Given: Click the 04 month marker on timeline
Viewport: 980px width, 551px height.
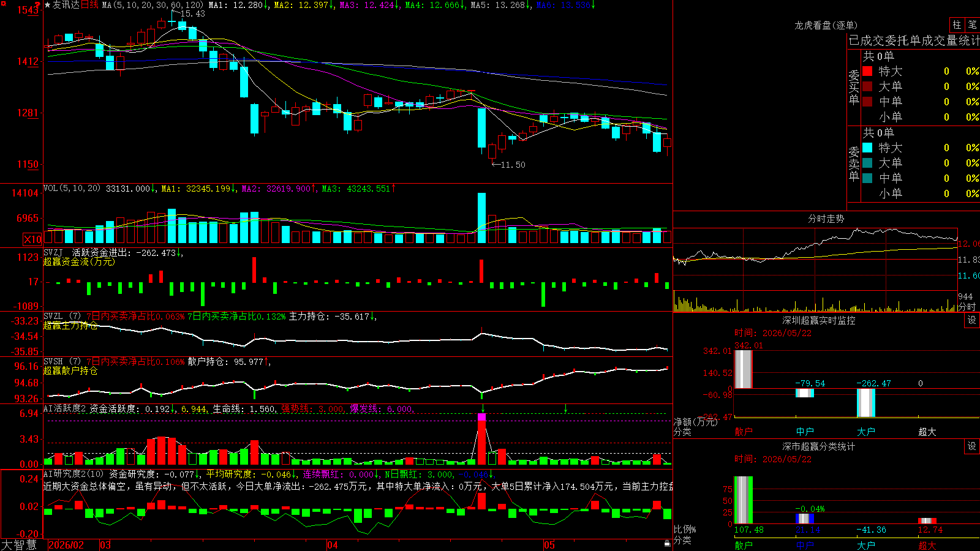Looking at the screenshot, I should pos(333,545).
